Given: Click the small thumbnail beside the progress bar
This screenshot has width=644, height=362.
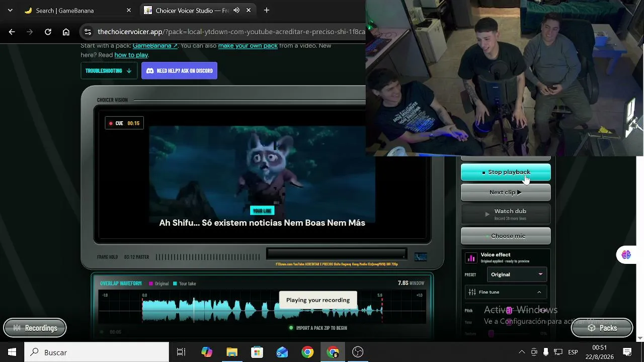Looking at the screenshot, I should pyautogui.click(x=421, y=257).
